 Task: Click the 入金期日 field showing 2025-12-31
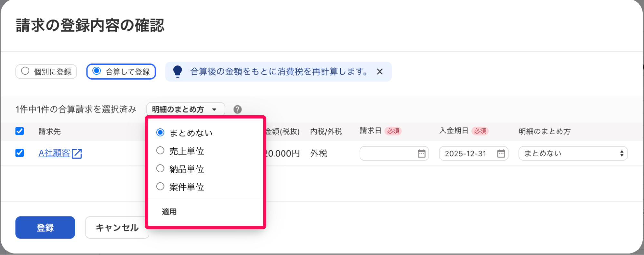point(474,153)
